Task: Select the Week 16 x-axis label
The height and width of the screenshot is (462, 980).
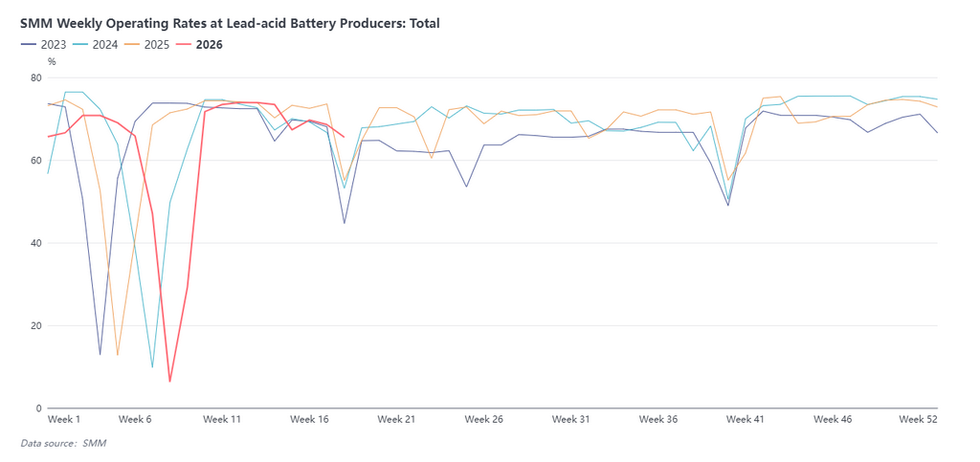Action: coord(309,419)
